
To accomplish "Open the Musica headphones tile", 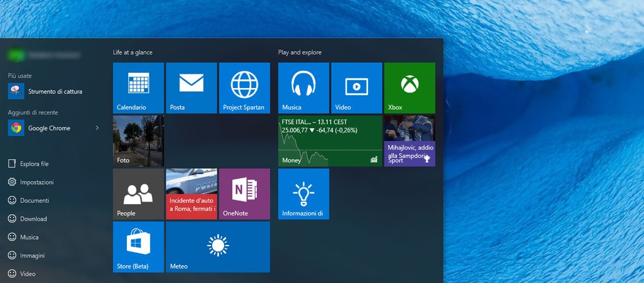I will (x=304, y=88).
